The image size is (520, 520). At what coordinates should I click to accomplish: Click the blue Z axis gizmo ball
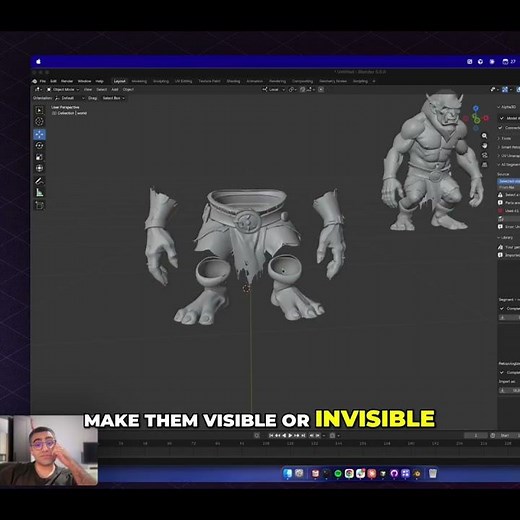476,108
